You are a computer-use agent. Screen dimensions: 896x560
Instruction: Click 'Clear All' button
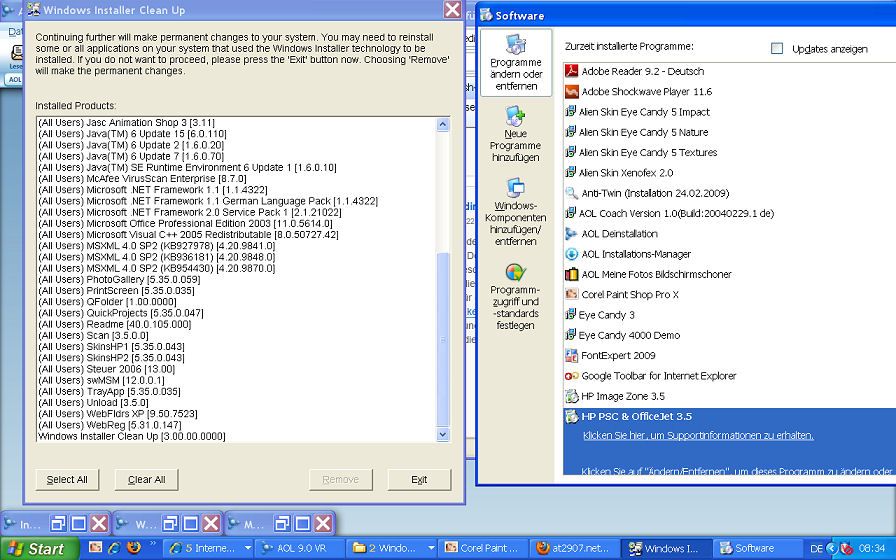coord(146,479)
